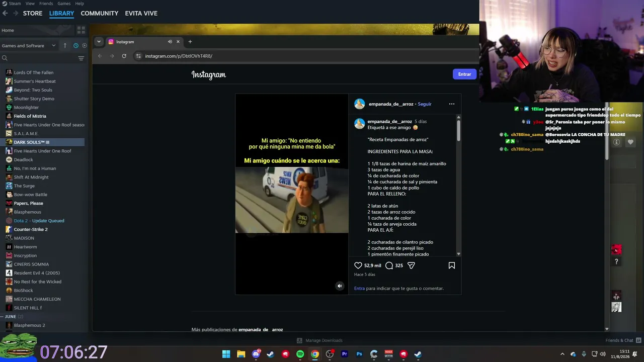The width and height of the screenshot is (644, 362).
Task: Save the post with the bookmark icon
Action: [x=452, y=265]
